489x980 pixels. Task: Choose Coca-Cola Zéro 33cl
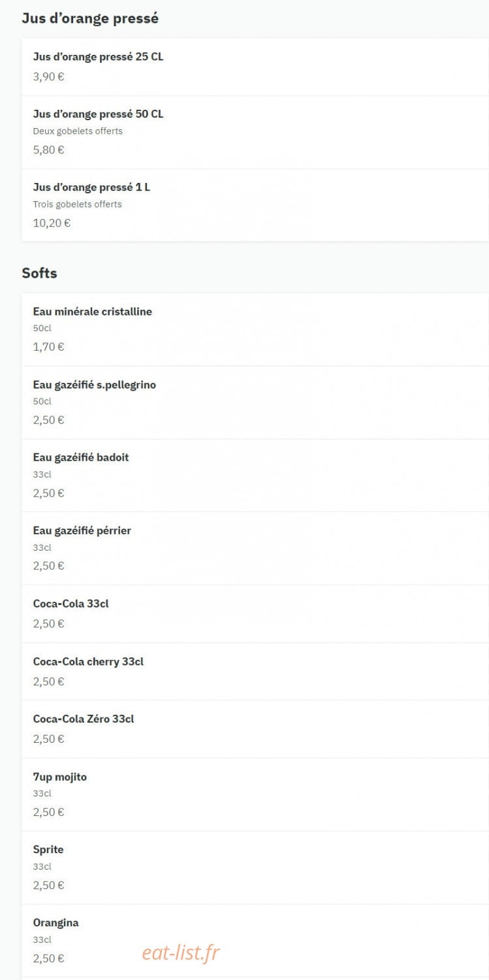pyautogui.click(x=255, y=729)
